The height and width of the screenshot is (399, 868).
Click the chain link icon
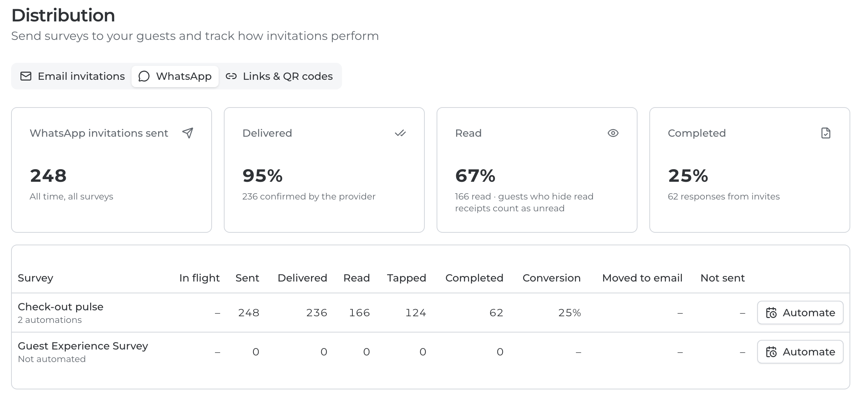tap(231, 76)
